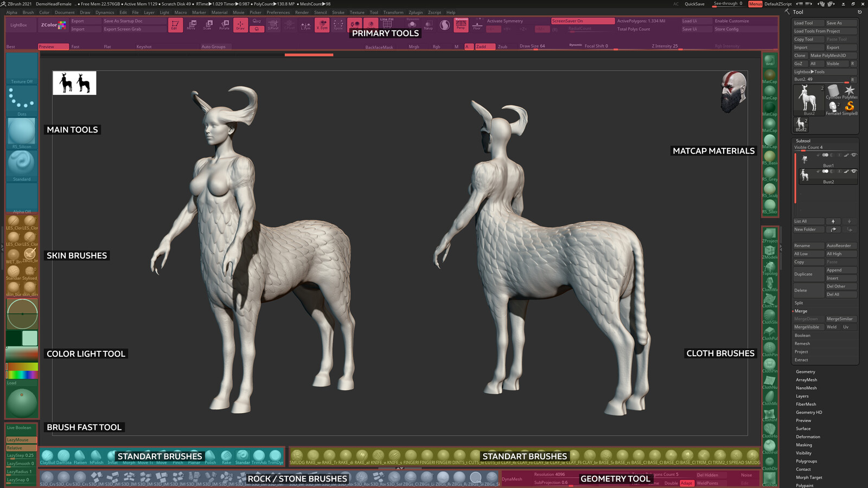
Task: Select the SimpleBrush tool thumbnail
Action: point(850,107)
